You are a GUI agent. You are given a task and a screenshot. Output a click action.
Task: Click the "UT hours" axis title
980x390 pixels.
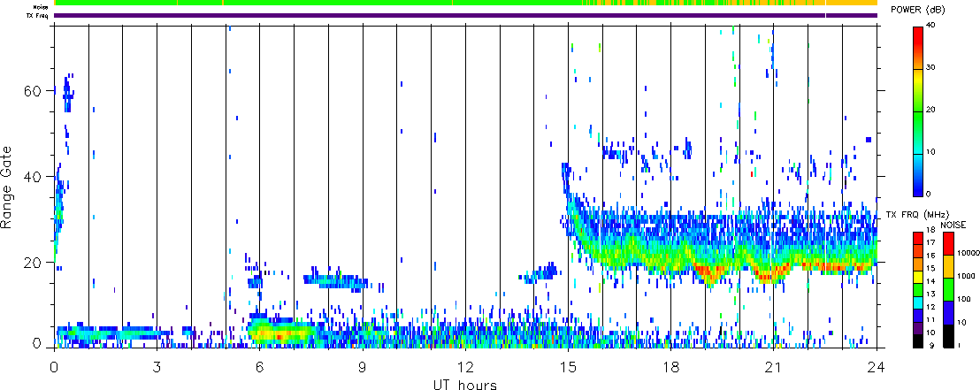[465, 384]
